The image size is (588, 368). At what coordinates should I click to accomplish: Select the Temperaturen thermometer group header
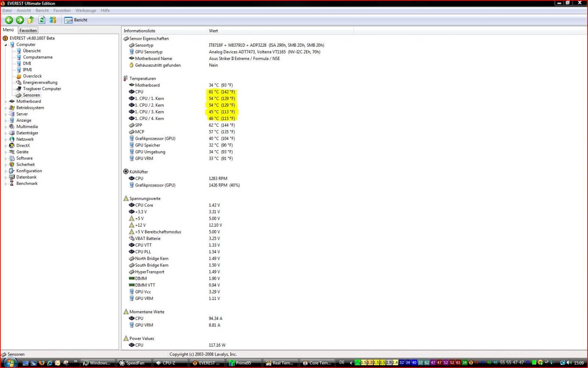click(x=140, y=78)
